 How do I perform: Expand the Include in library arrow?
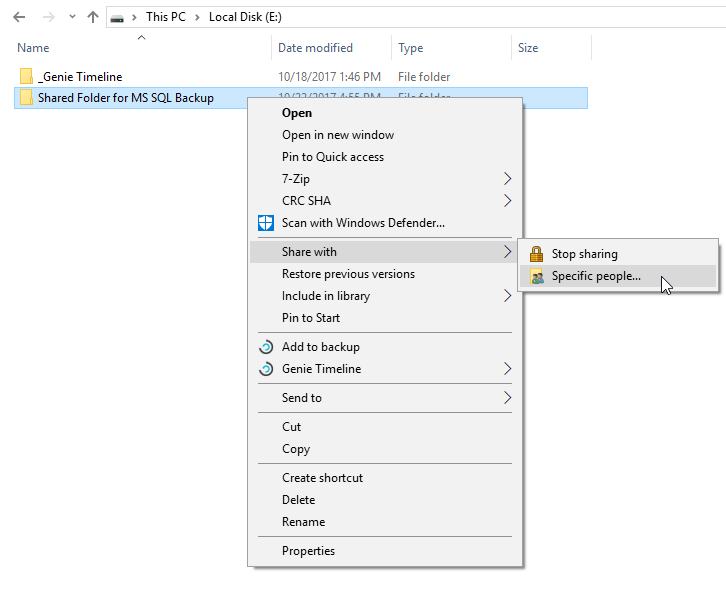pos(507,296)
